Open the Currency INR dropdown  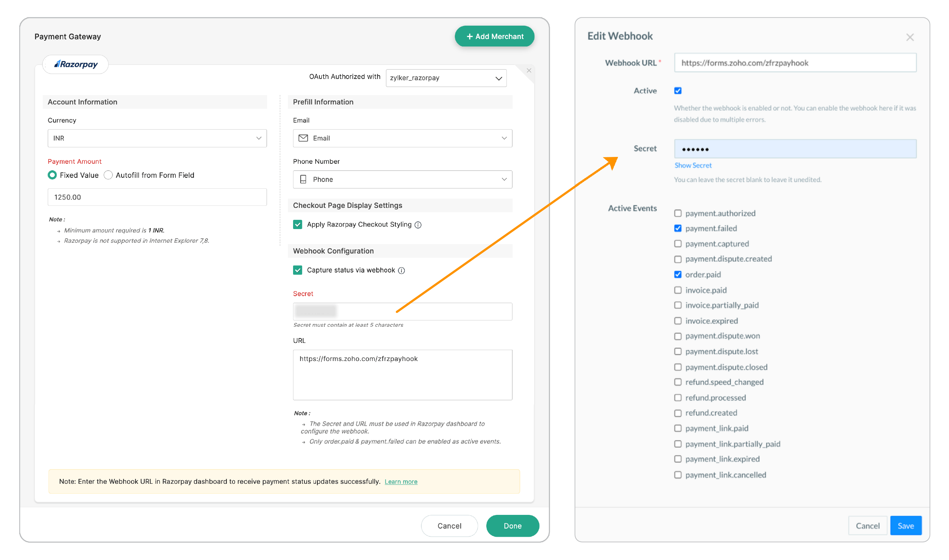click(x=157, y=138)
